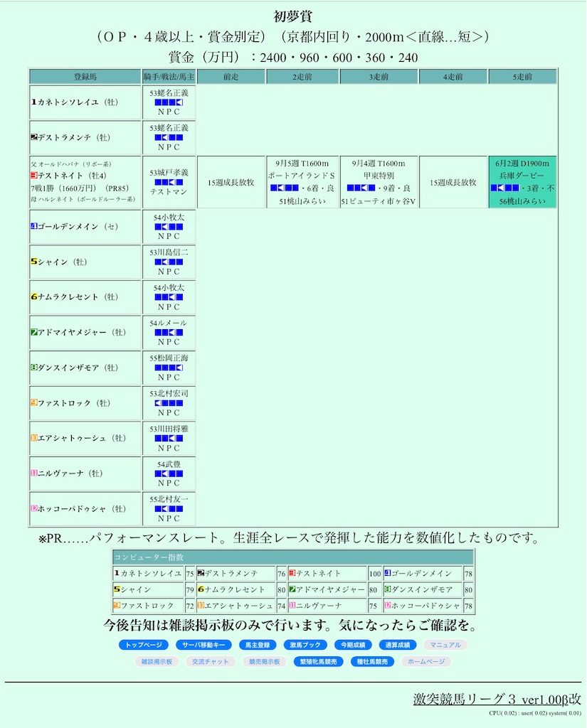Click tactic icon under 55松岡正海

tap(169, 368)
